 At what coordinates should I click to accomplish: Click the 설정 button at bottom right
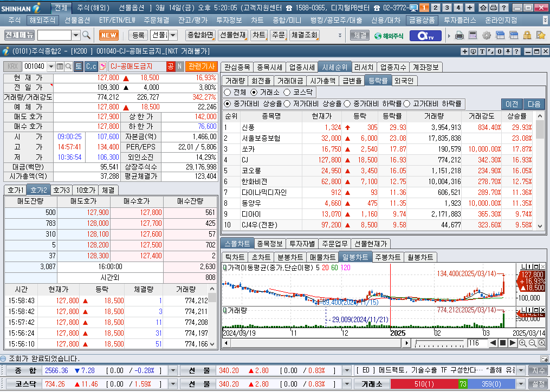pos(538,384)
